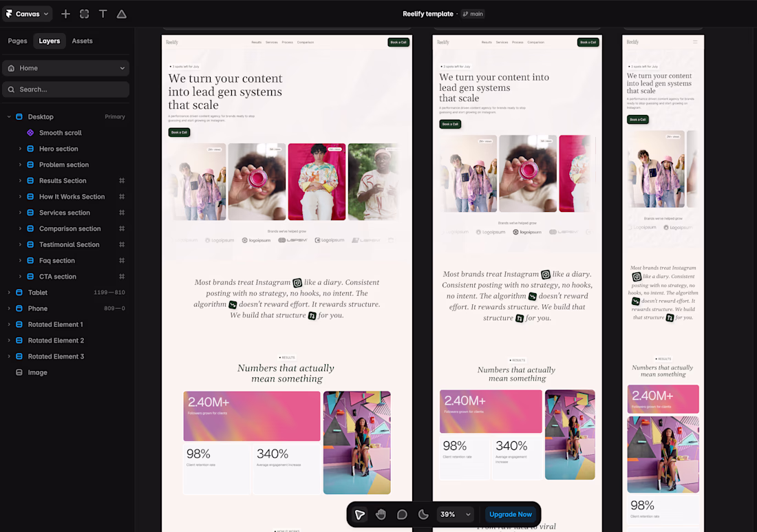Expand the Comparison section layer
This screenshot has width=757, height=532.
tap(20, 228)
